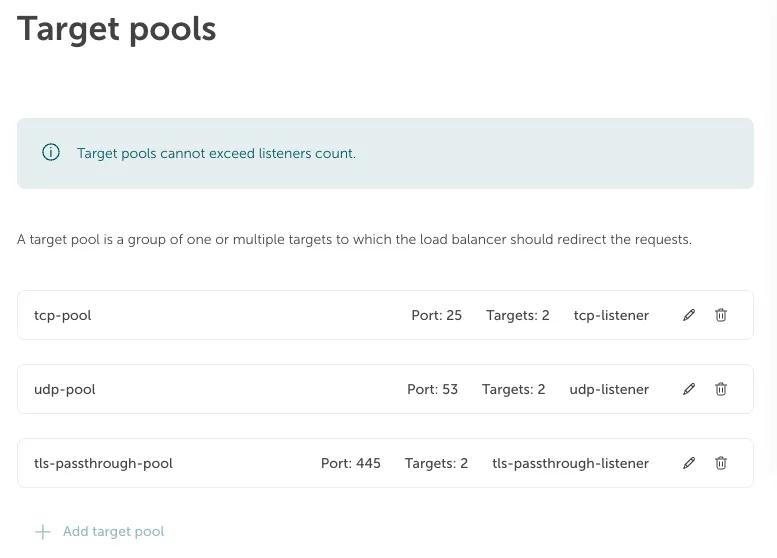777x558 pixels.
Task: Select the tls-passthrough-pool name
Action: coord(103,463)
